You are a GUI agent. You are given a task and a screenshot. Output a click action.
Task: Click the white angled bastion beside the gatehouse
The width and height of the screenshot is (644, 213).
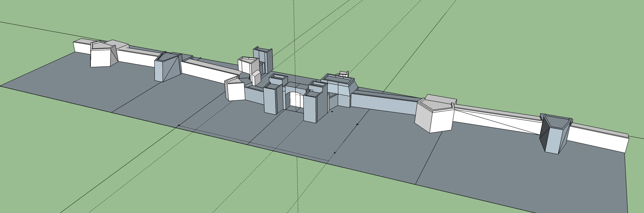click(x=235, y=91)
